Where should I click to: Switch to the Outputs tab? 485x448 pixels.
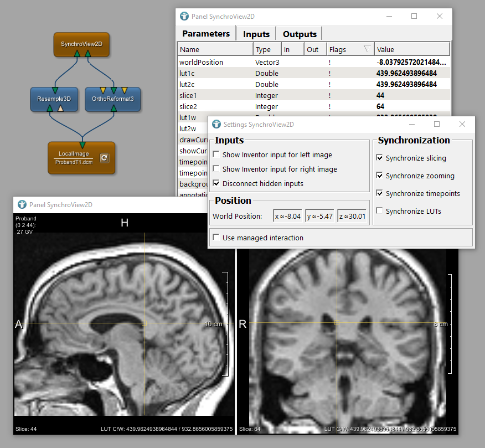tap(300, 34)
